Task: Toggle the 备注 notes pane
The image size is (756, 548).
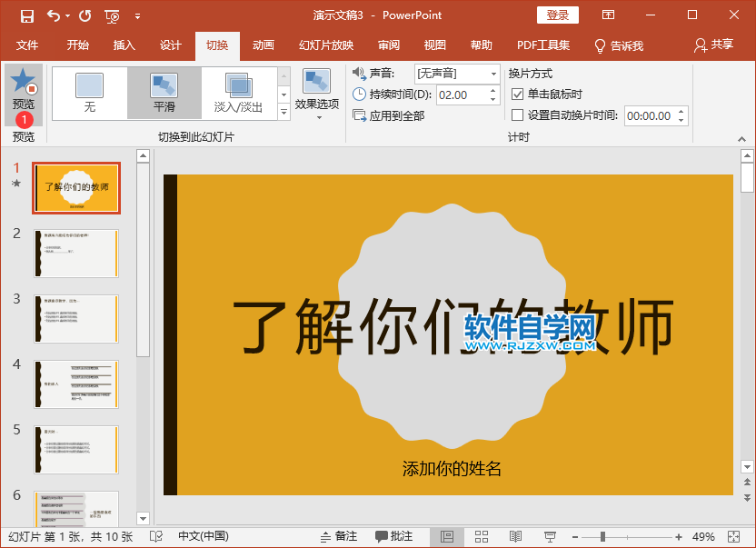Action: coord(339,536)
